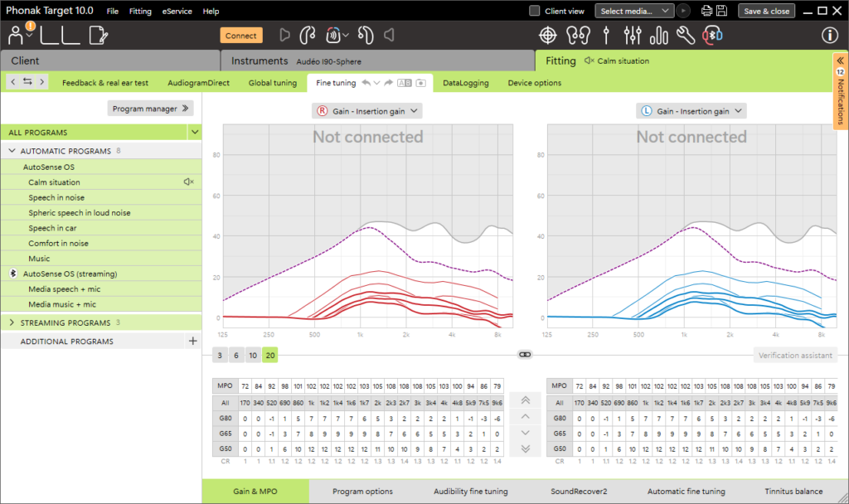Switch to the DataLogging tab
The height and width of the screenshot is (504, 849).
(466, 83)
